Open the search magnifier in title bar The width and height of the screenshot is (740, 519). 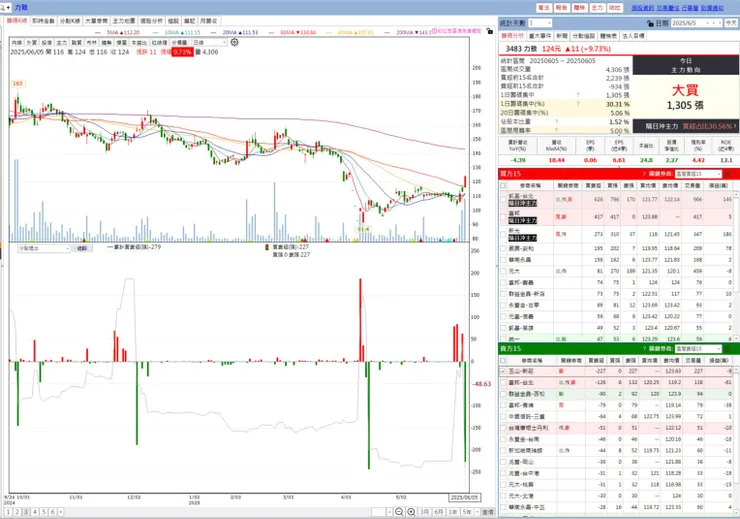pos(3,8)
